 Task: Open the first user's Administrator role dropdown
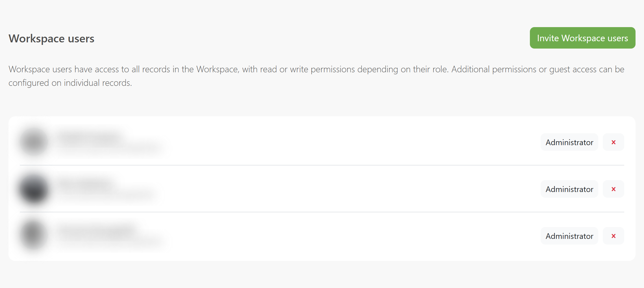(x=569, y=142)
